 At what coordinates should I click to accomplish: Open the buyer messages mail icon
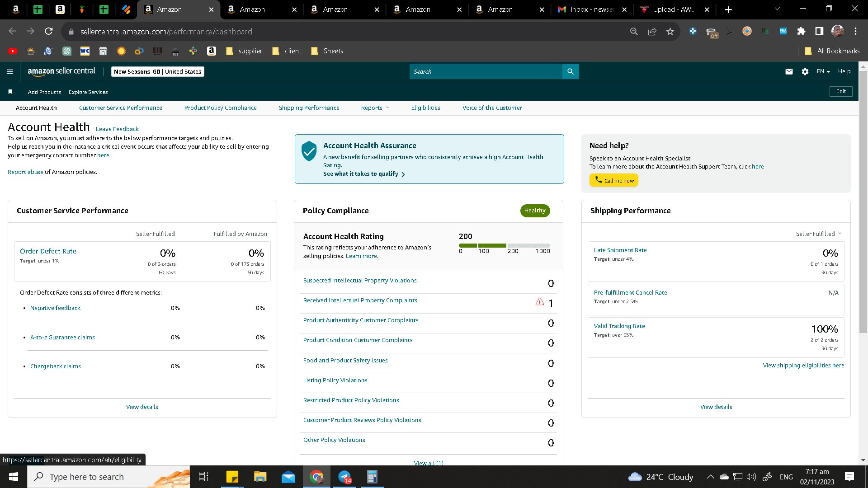pyautogui.click(x=789, y=71)
